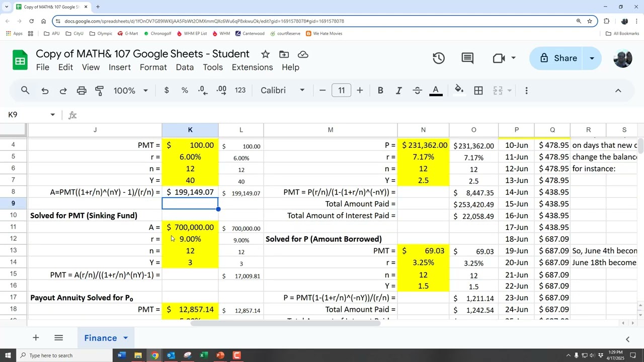
Task: Start a Meet call with camera icon
Action: pos(499,58)
